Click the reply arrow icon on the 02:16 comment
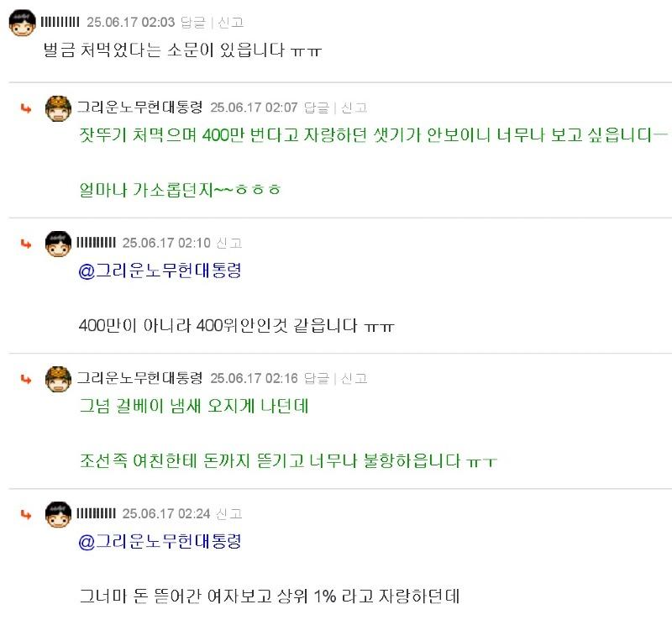This screenshot has width=672, height=620. pyautogui.click(x=24, y=378)
